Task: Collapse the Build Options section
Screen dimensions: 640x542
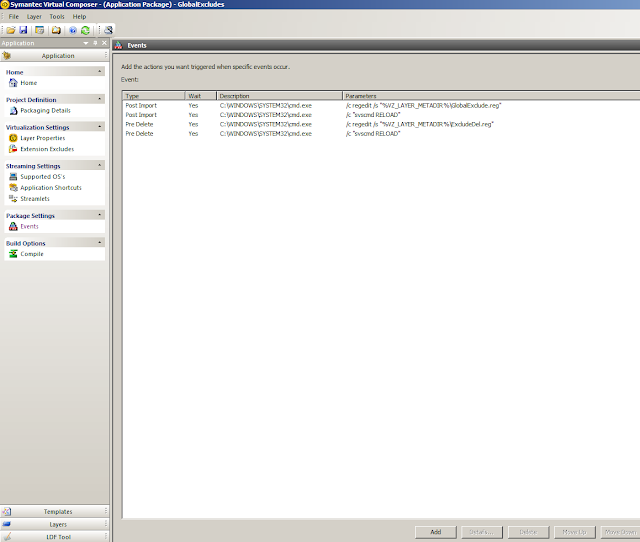Action: [100, 242]
